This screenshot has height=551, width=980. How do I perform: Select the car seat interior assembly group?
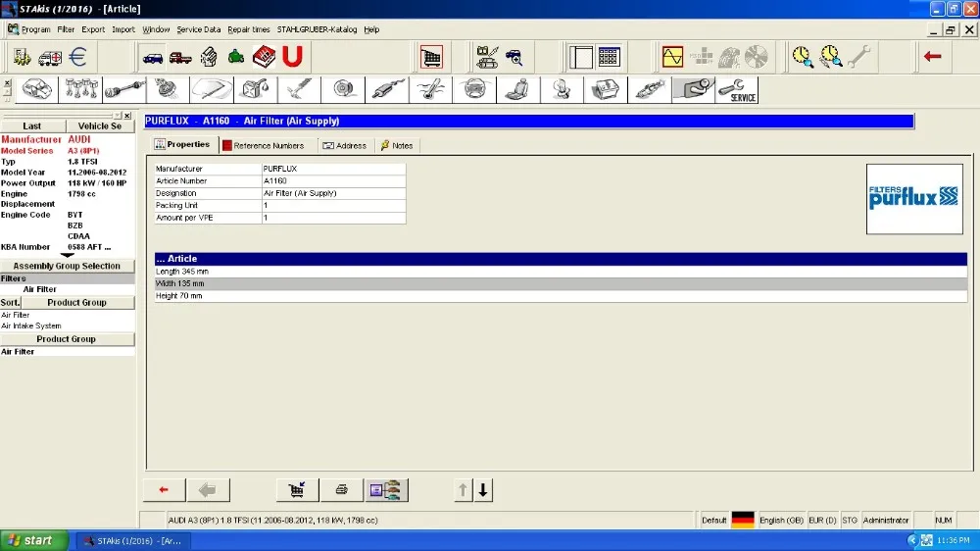click(x=518, y=89)
